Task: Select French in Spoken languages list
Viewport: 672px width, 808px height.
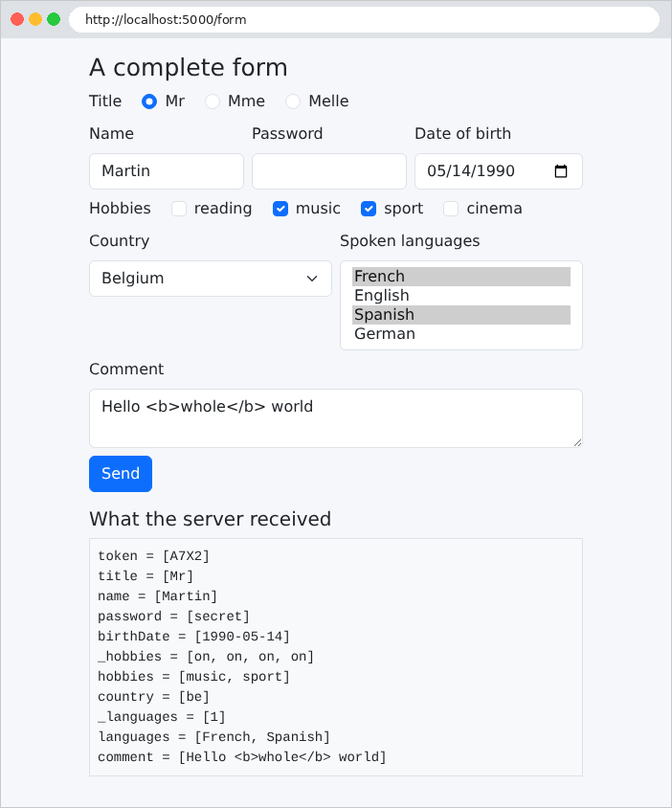Action: [461, 277]
